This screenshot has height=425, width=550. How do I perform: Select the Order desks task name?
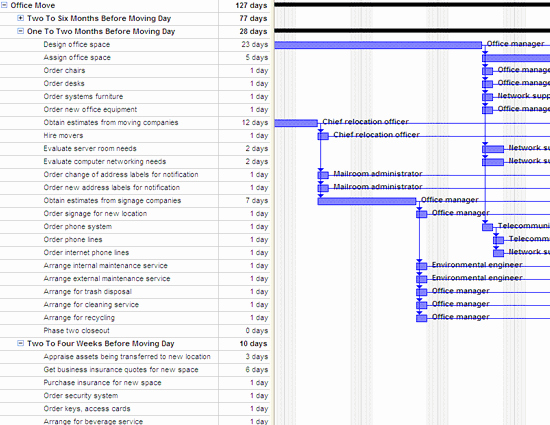tap(64, 83)
